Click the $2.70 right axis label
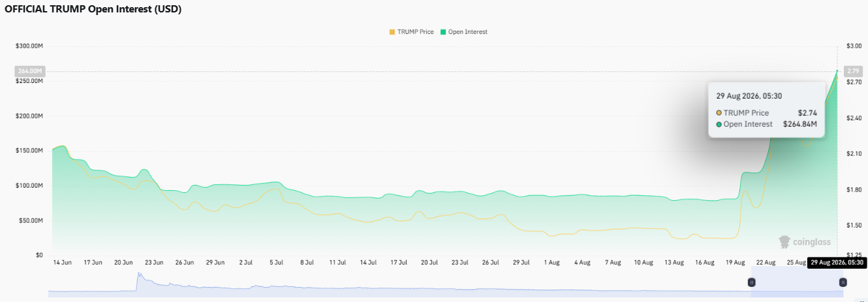This screenshot has width=868, height=302. pyautogui.click(x=854, y=82)
